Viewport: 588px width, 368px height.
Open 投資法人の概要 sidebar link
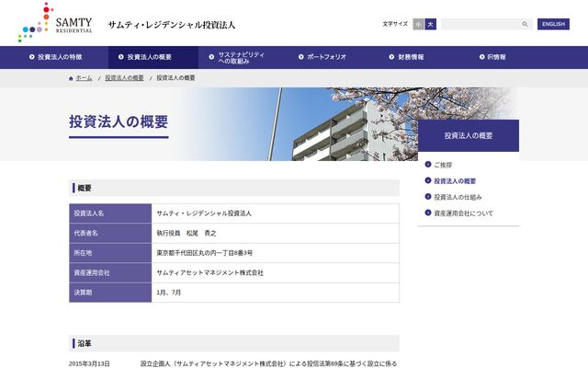click(455, 181)
